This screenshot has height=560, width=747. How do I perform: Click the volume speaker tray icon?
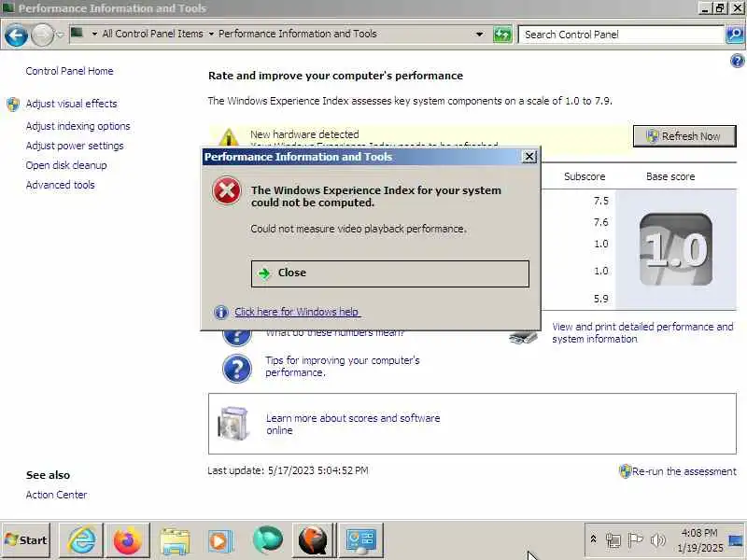(658, 540)
